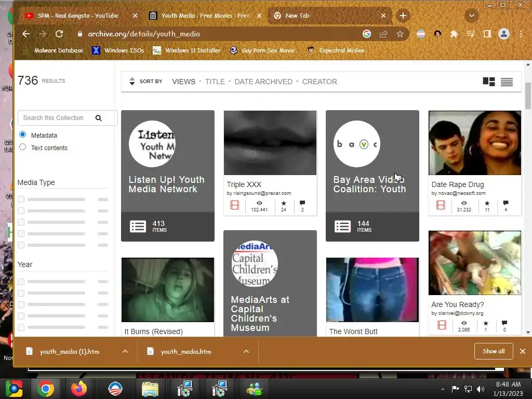
Task: Check the first Year filter checkbox
Action: click(21, 282)
